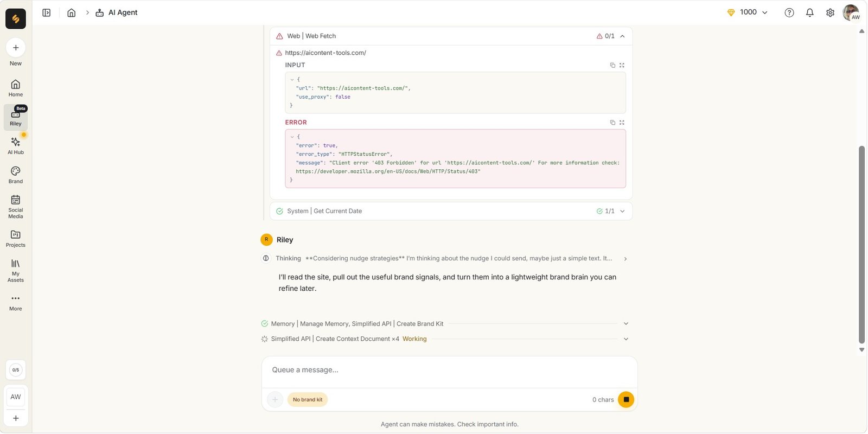The height and width of the screenshot is (434, 868).
Task: Click the spinner icon beside Simplified API
Action: click(x=265, y=339)
